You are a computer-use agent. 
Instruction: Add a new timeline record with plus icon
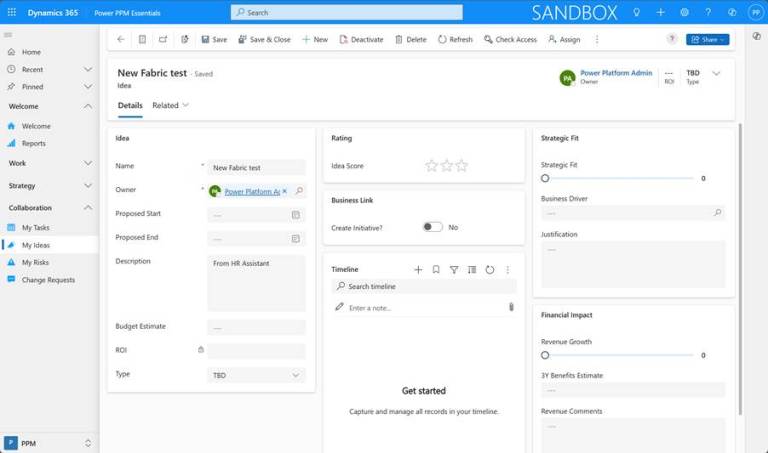418,270
